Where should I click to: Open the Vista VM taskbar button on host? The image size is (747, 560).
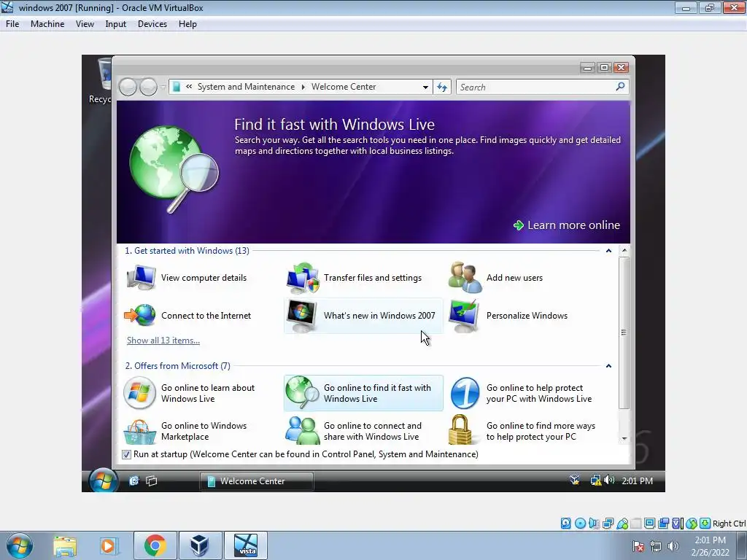point(245,545)
